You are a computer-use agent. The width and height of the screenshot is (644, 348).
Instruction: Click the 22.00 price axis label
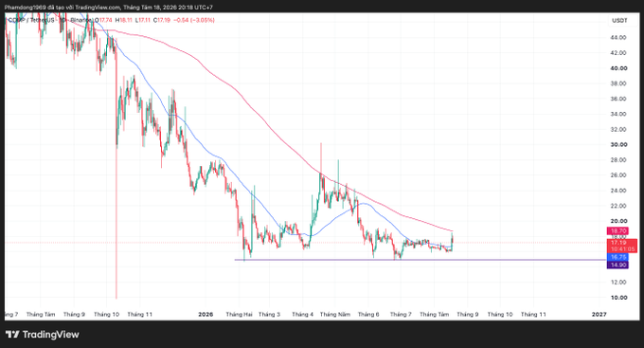pyautogui.click(x=618, y=206)
